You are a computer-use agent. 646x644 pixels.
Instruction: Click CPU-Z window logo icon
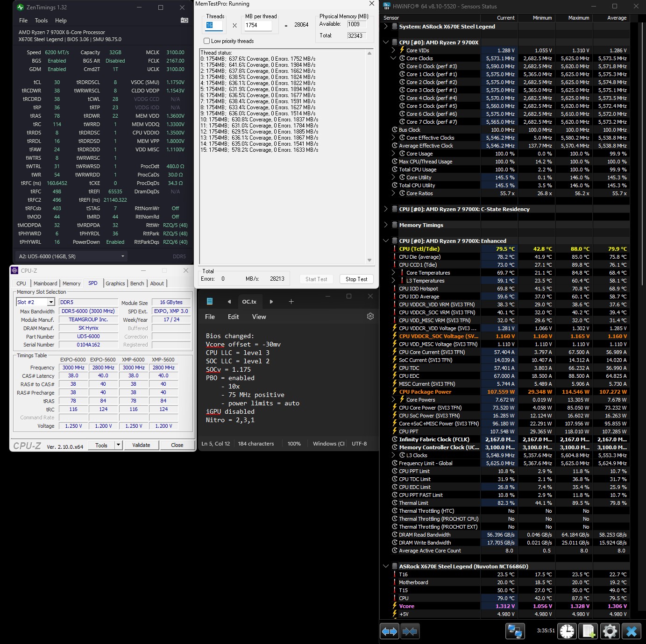pyautogui.click(x=15, y=270)
